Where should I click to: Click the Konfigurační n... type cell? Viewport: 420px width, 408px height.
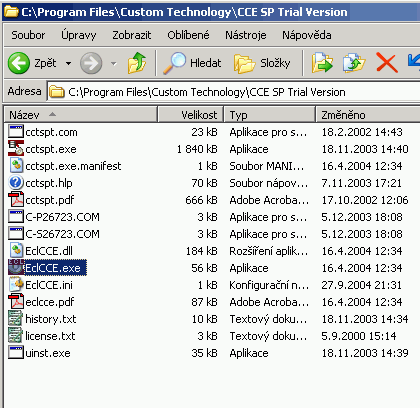click(x=269, y=285)
